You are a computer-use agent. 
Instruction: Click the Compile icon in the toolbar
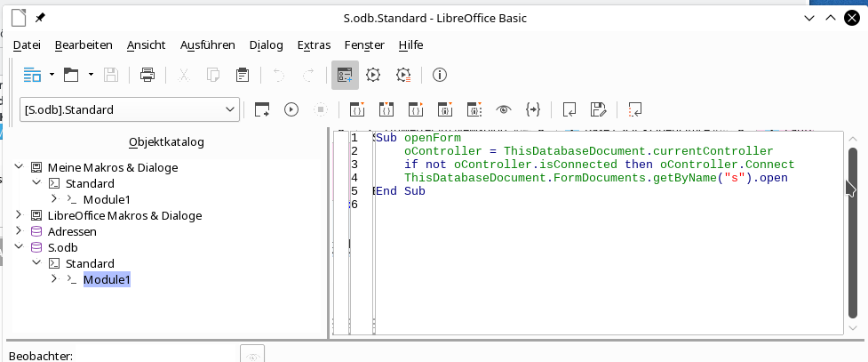[262, 109]
